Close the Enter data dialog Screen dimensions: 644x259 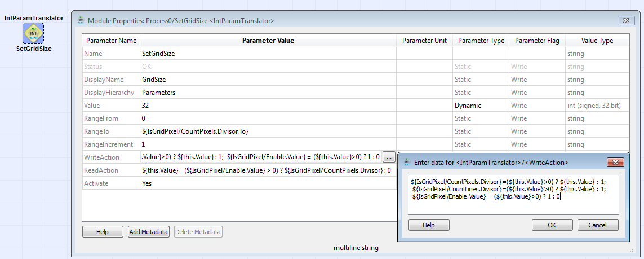click(614, 162)
